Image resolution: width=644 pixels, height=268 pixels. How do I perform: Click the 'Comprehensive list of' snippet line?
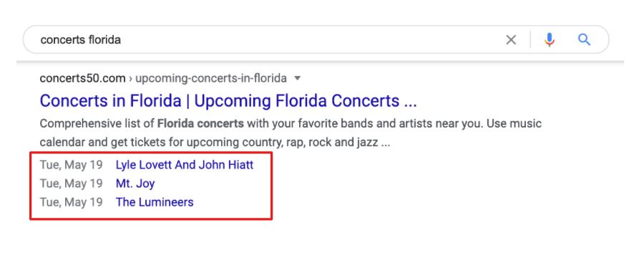(x=291, y=124)
